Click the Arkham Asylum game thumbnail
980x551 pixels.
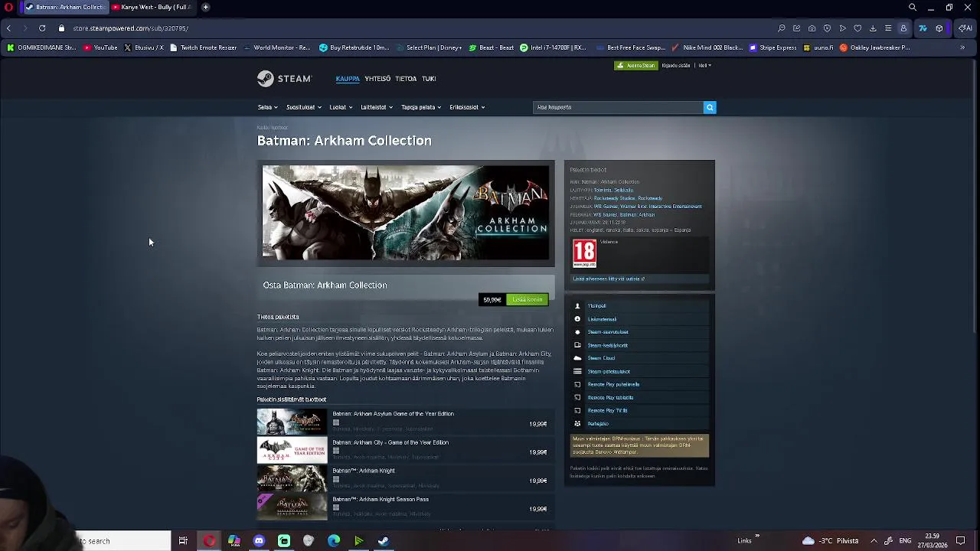coord(292,422)
